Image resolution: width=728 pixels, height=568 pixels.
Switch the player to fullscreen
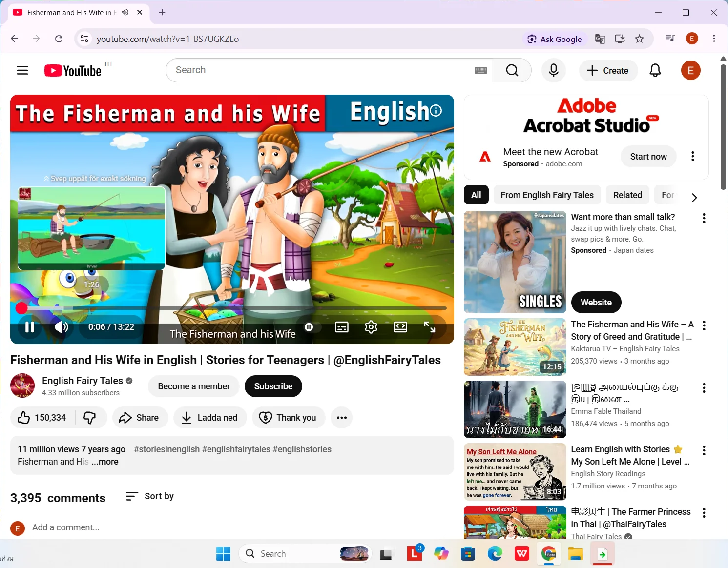tap(429, 327)
